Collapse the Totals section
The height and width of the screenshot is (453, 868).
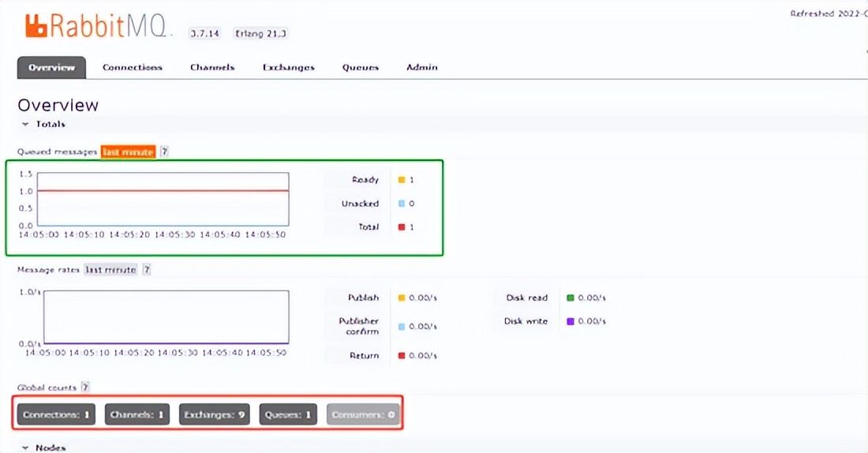[x=43, y=124]
